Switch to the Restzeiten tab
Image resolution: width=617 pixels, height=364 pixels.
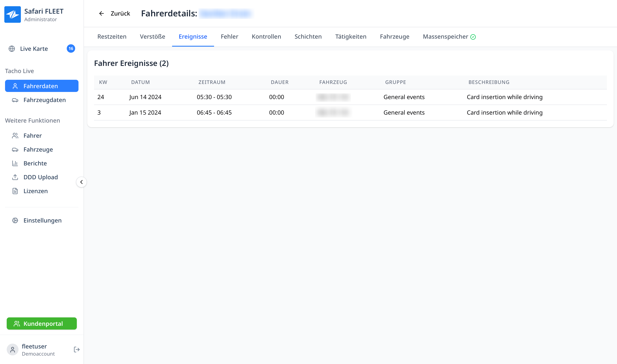point(112,37)
